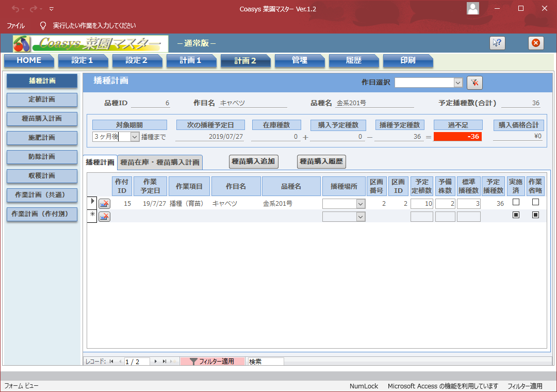Screen dimensions: 557x392
Task: Click the help pointer icon in header
Action: [497, 43]
